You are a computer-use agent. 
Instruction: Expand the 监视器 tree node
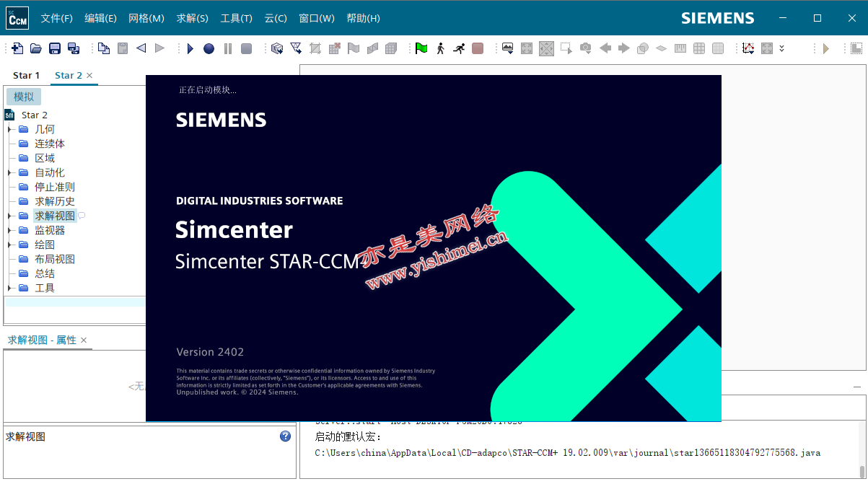10,230
